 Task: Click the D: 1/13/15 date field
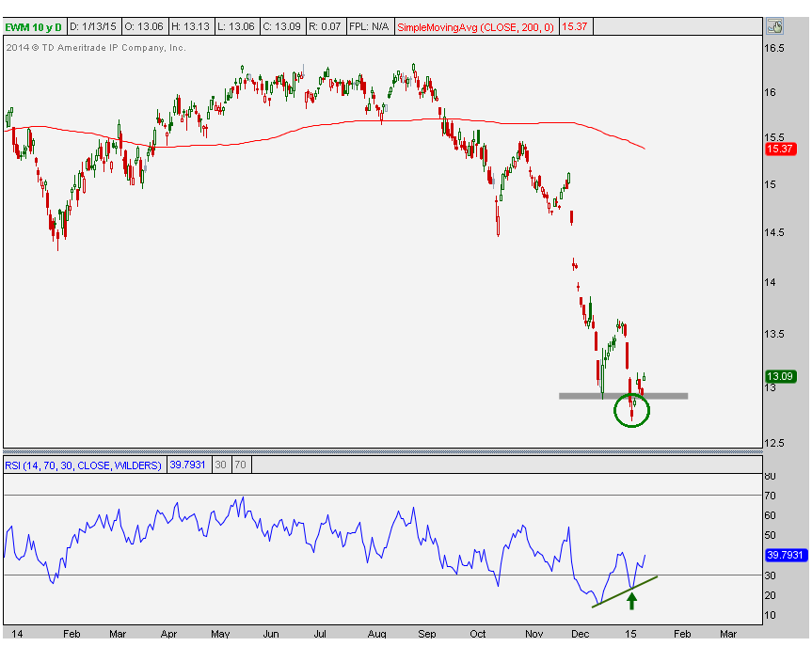(94, 27)
